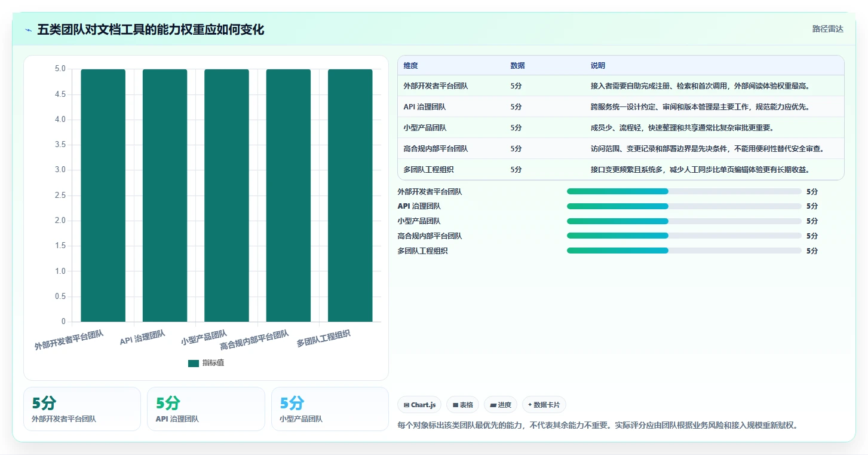
Task: Click progress bar for 外部开发者平台团队
Action: point(684,191)
